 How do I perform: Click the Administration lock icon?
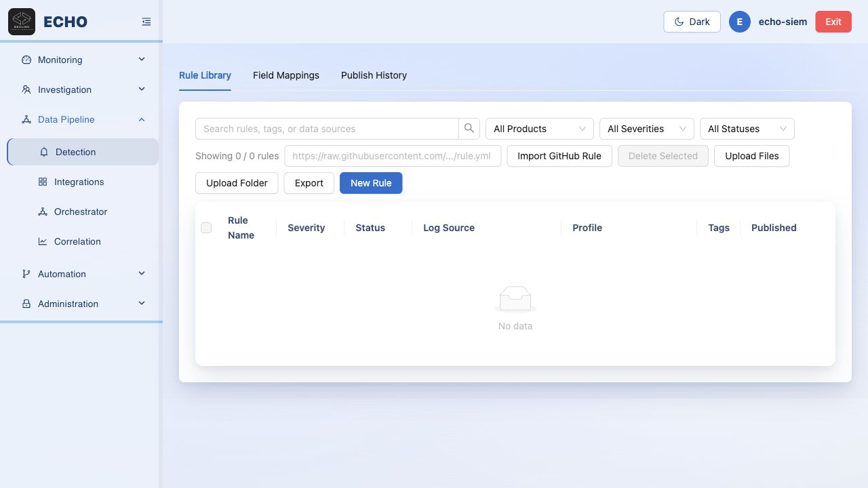pos(26,304)
